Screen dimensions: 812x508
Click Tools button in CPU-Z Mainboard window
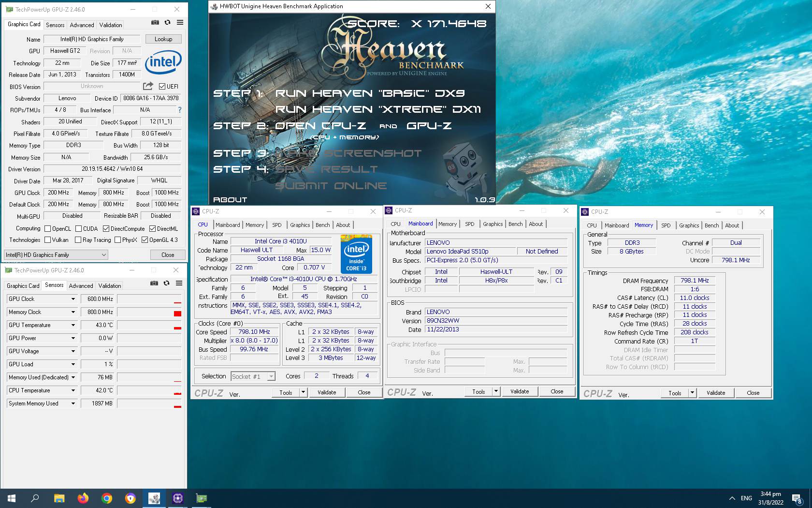point(478,391)
